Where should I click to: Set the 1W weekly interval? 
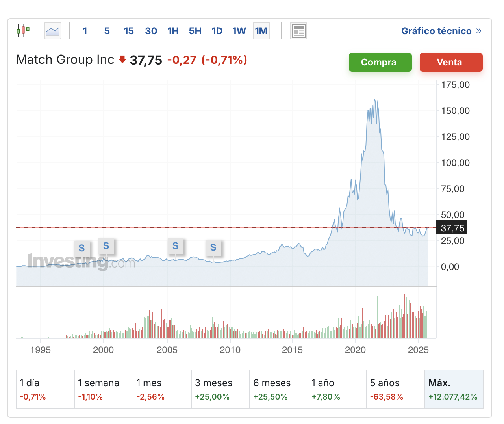[239, 31]
